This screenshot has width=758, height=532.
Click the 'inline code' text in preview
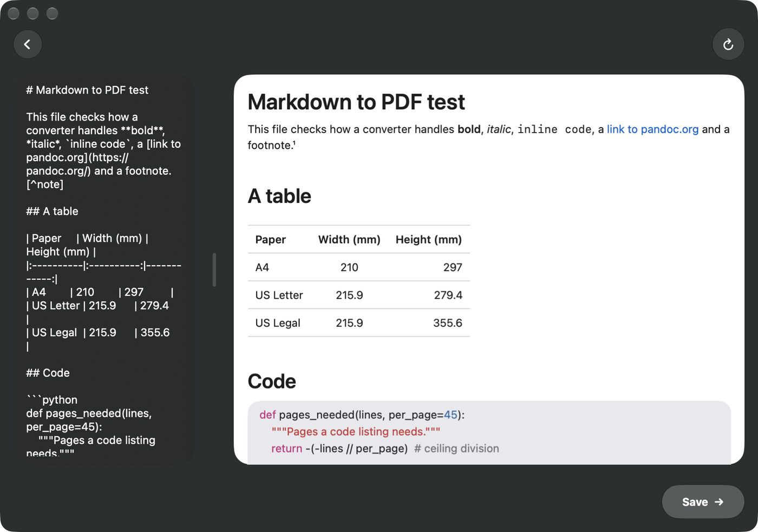click(x=554, y=129)
